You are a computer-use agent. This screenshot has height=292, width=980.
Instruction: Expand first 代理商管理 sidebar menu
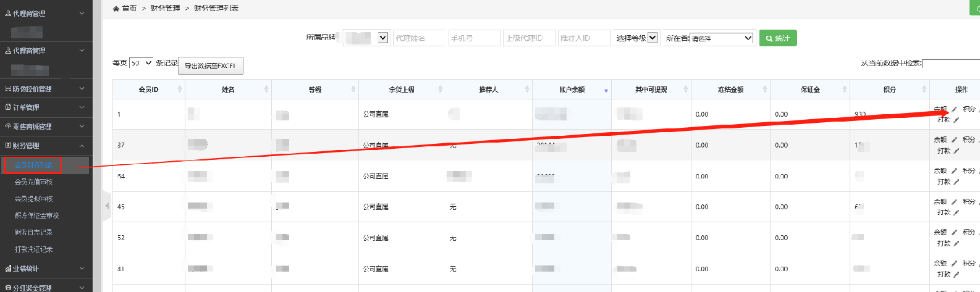[46, 13]
